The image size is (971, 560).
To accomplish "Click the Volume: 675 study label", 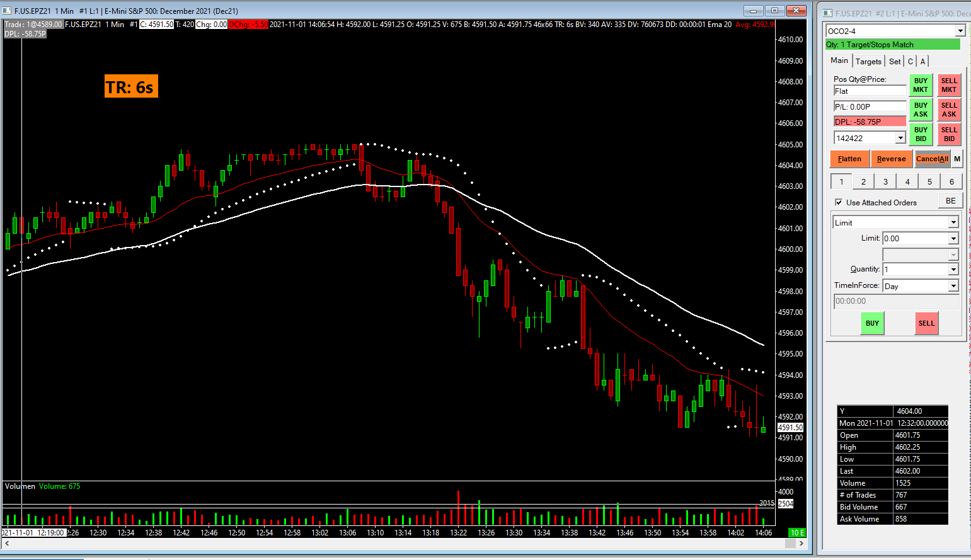I will [x=59, y=486].
